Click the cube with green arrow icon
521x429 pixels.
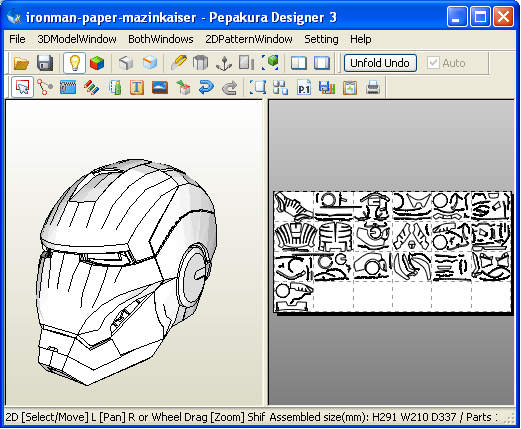click(x=183, y=88)
